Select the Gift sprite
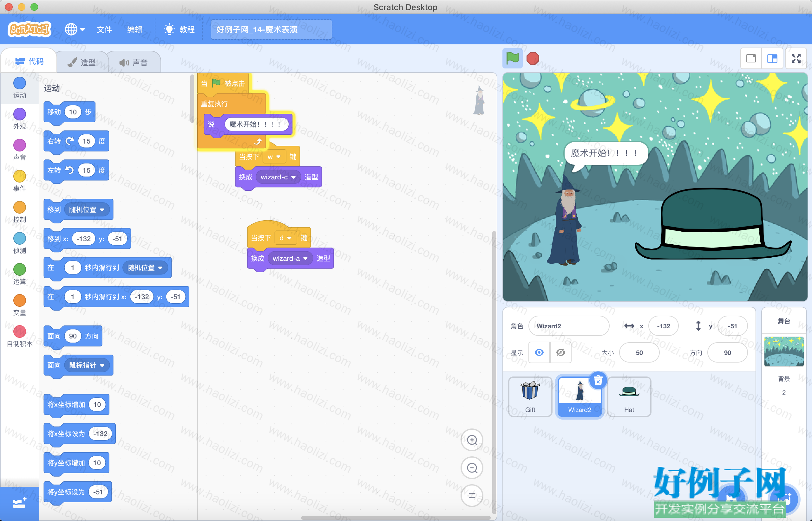Image resolution: width=812 pixels, height=521 pixels. tap(530, 397)
